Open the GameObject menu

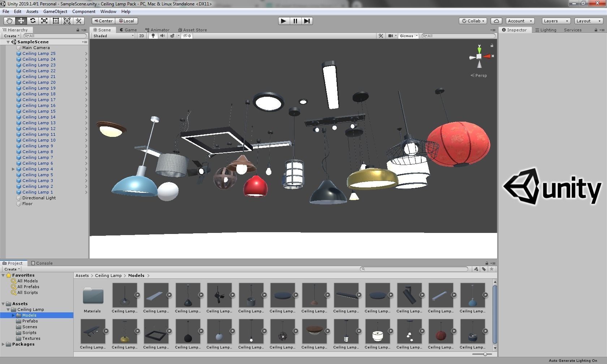pyautogui.click(x=55, y=11)
